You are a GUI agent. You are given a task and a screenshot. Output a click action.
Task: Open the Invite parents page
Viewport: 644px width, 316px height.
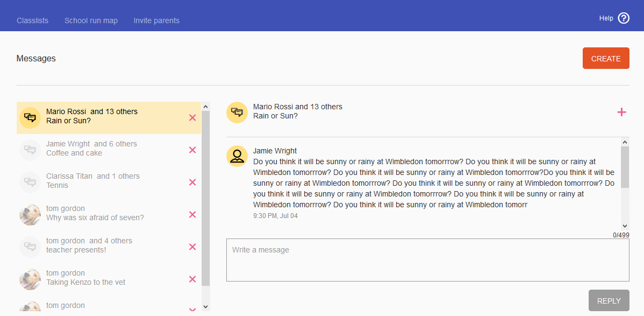[156, 20]
